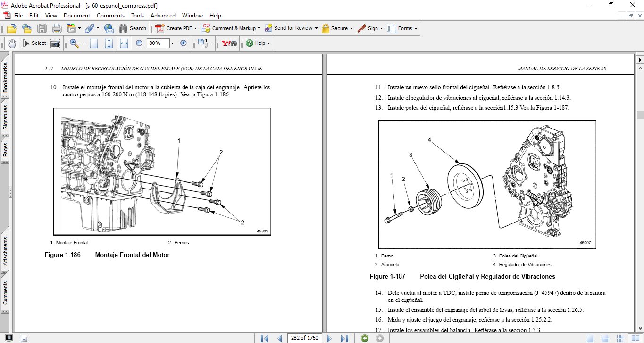Select the Hand tool
The width and height of the screenshot is (644, 343).
click(11, 43)
